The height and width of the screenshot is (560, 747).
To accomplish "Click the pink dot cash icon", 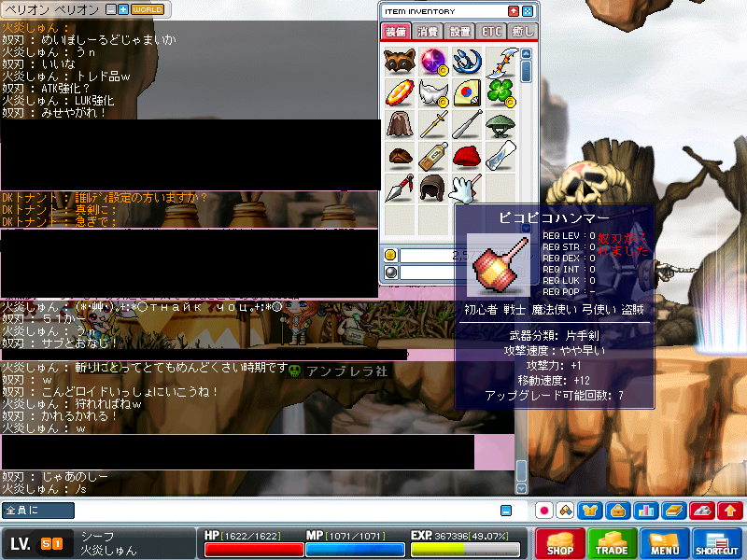I will tap(544, 511).
